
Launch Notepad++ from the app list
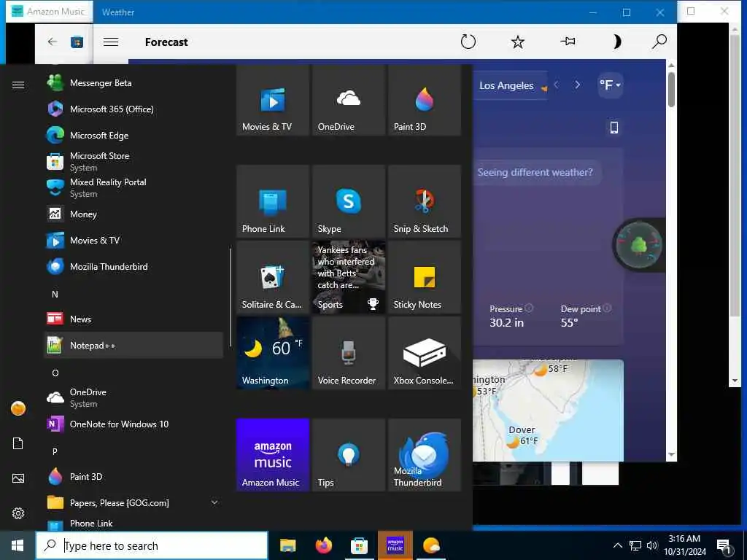coord(133,345)
